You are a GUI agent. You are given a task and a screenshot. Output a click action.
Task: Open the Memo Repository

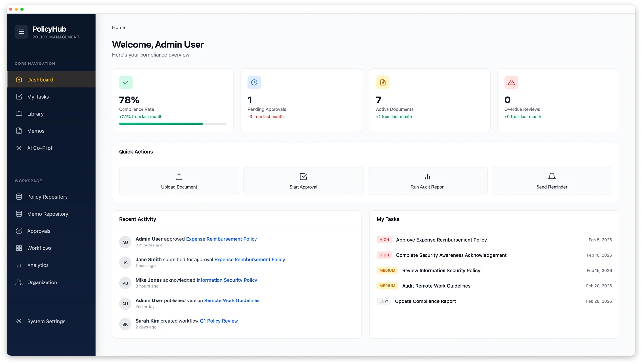(47, 214)
